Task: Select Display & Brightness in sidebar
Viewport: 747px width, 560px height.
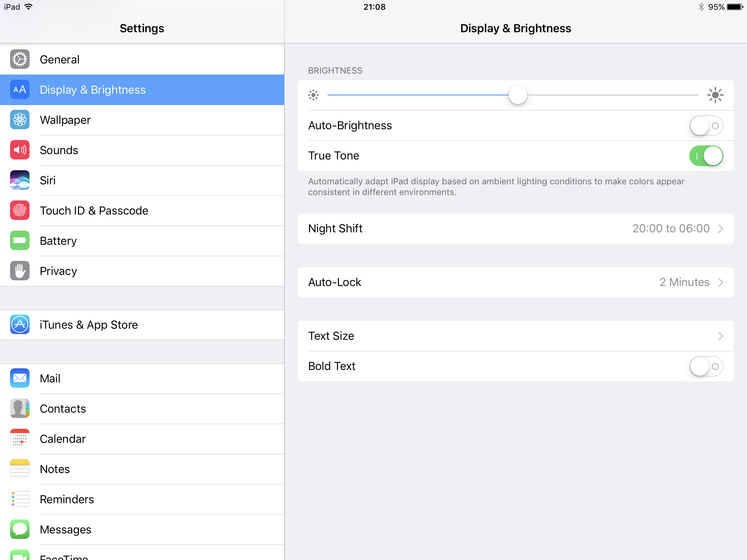Action: click(x=92, y=90)
